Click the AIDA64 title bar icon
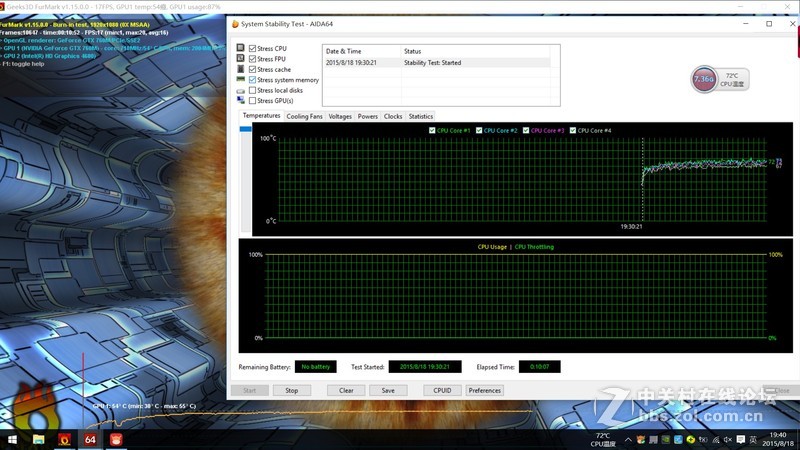 [235, 23]
